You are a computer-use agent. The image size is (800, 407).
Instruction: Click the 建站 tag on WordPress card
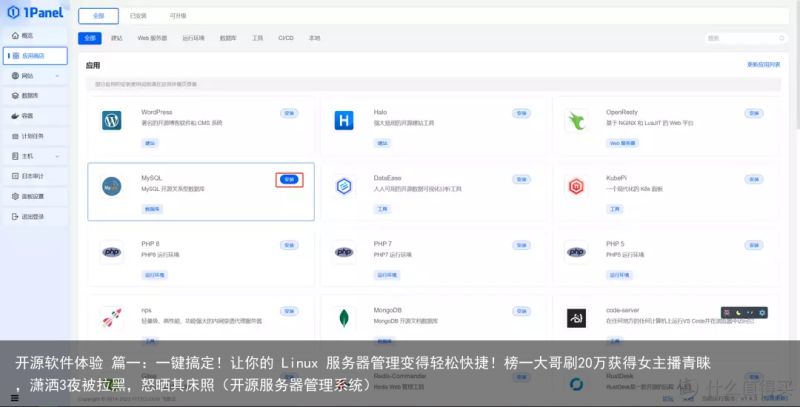click(x=150, y=143)
